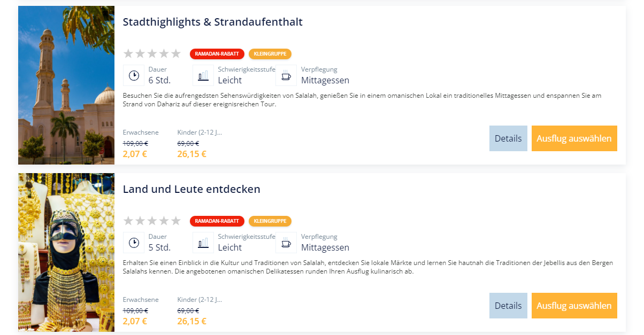
Task: Click the Ramadan-Rabatt badge on Land und Leute
Action: 217,221
